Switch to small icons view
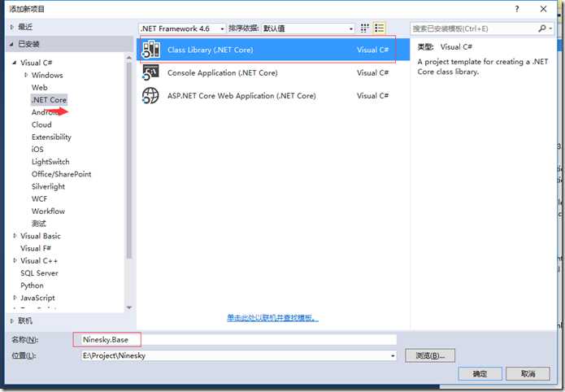565x392 pixels. (365, 28)
